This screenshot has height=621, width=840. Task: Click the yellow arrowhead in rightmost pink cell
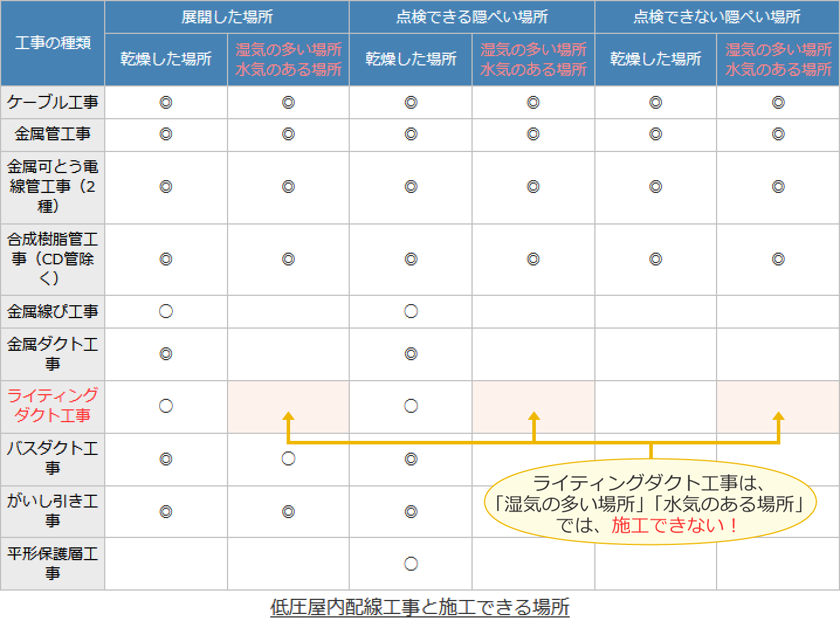[778, 417]
